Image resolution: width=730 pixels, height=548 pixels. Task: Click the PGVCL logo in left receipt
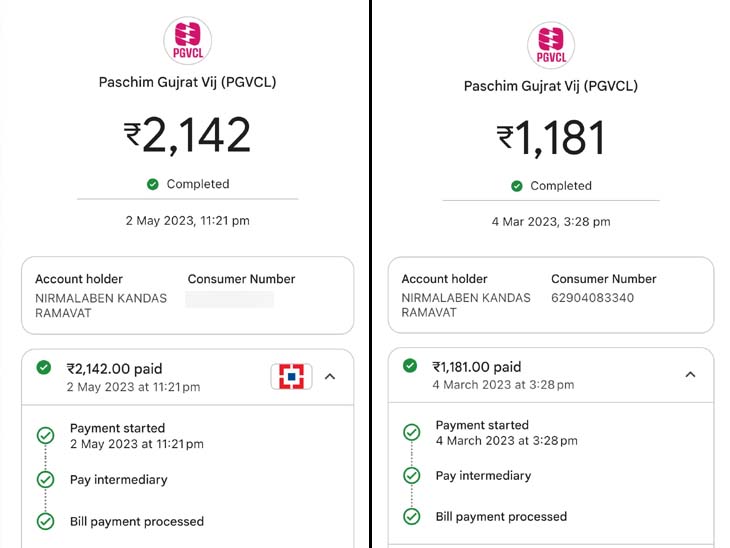(x=187, y=42)
